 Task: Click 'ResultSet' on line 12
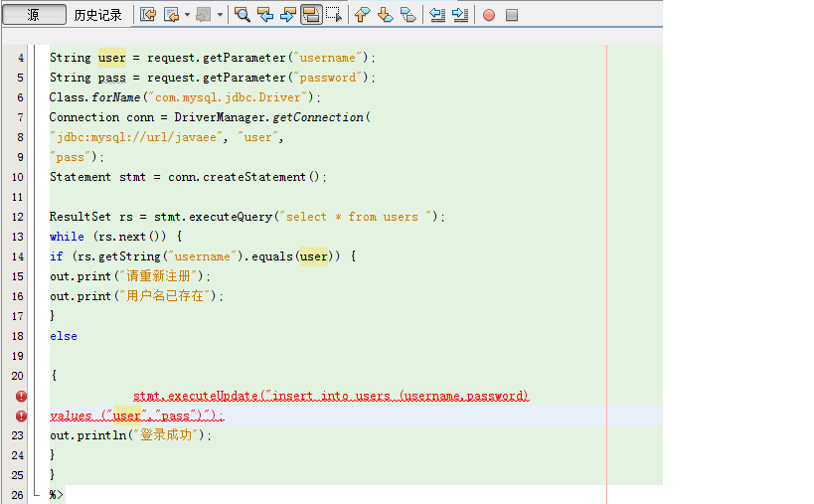[81, 217]
